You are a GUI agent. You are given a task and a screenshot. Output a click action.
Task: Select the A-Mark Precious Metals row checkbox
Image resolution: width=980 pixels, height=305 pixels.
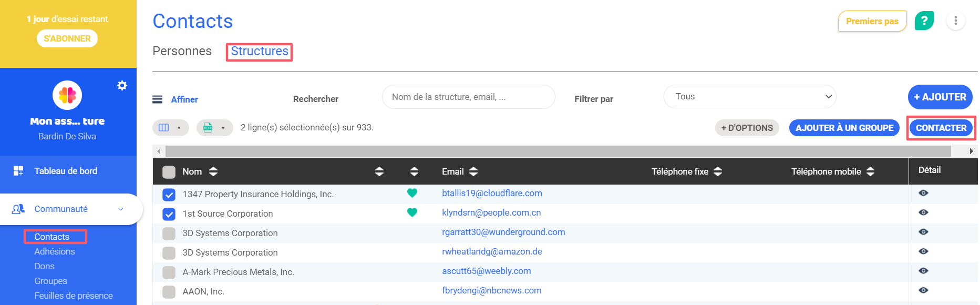(x=169, y=272)
